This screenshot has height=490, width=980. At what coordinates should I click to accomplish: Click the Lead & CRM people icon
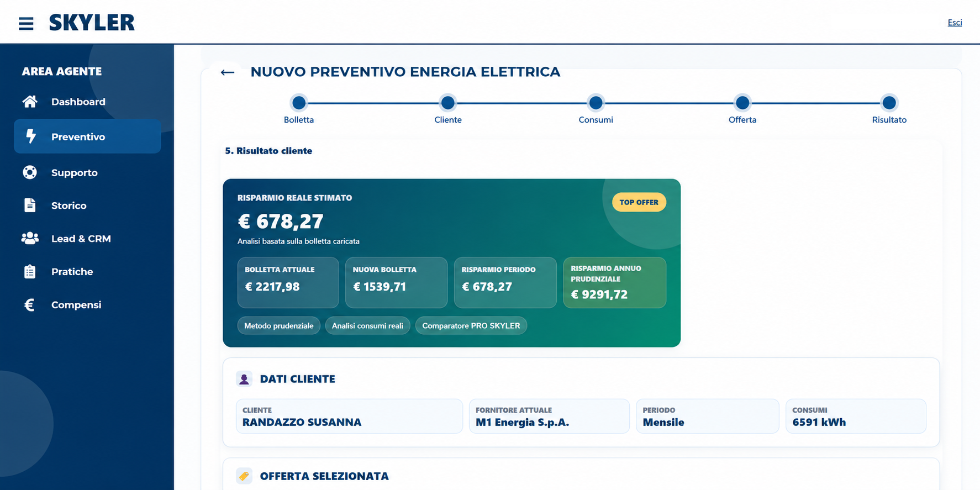30,238
